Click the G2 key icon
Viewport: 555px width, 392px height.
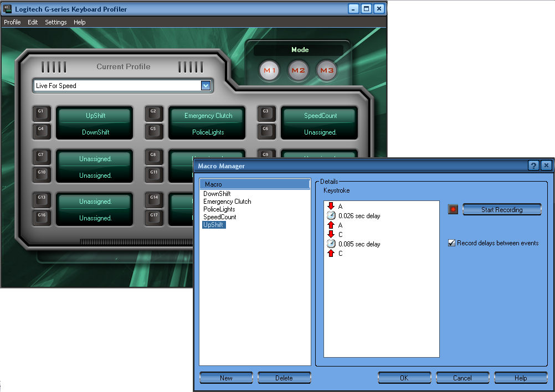pos(154,114)
